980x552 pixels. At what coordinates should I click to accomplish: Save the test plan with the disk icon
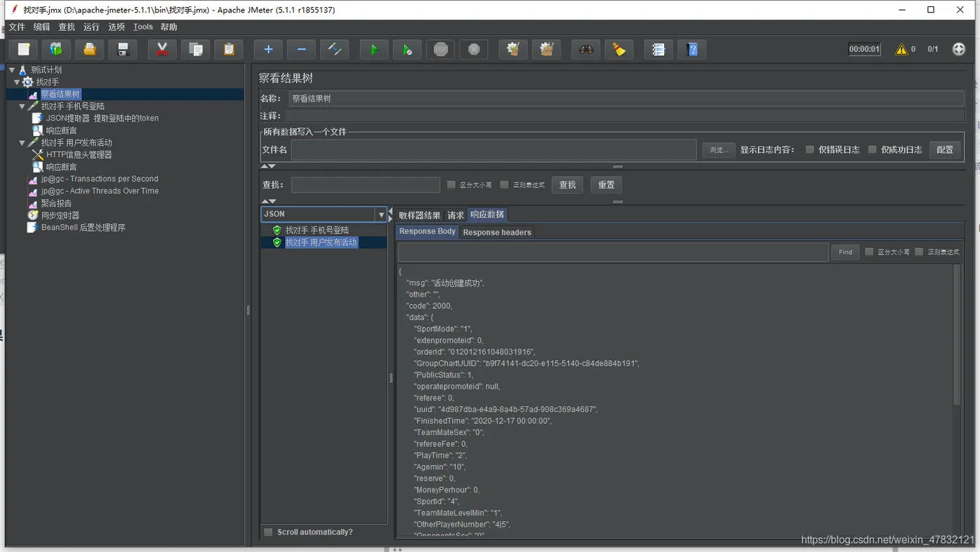[x=123, y=49]
